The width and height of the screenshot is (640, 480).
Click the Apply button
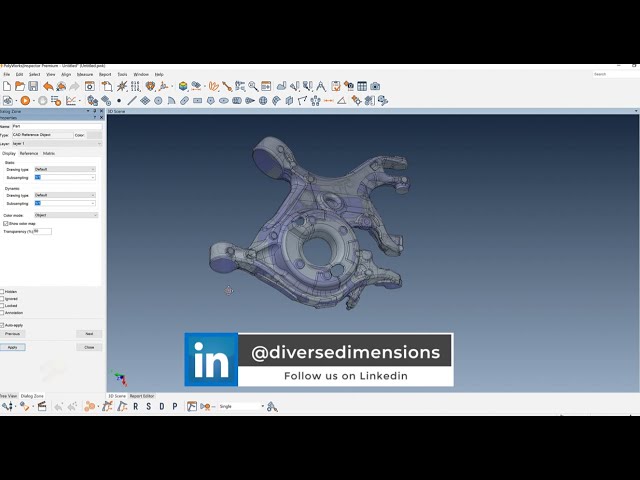tap(13, 347)
